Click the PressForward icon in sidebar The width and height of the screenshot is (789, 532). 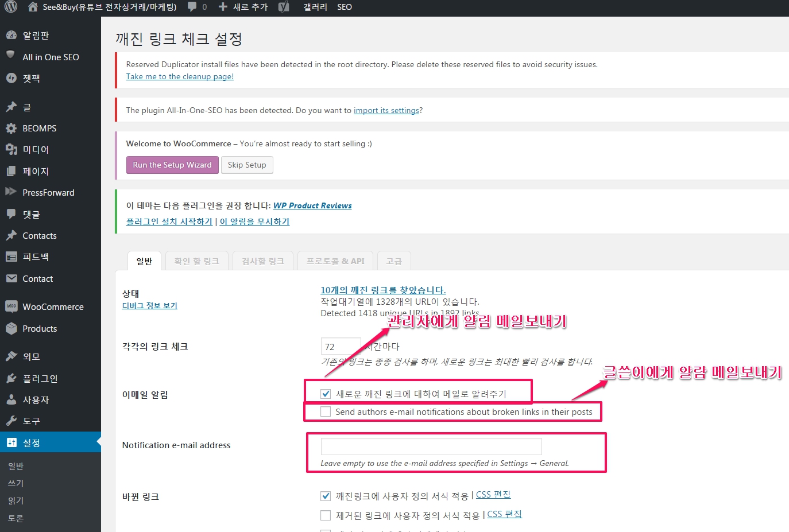11,192
